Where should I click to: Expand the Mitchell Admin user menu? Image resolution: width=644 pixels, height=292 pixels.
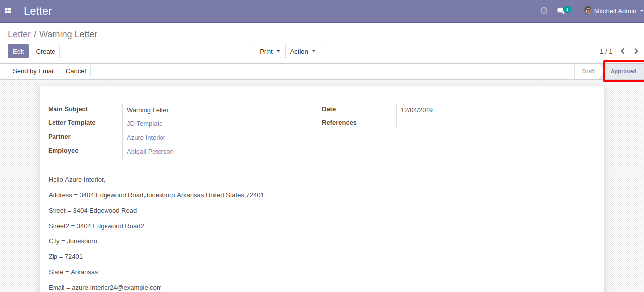pyautogui.click(x=614, y=11)
